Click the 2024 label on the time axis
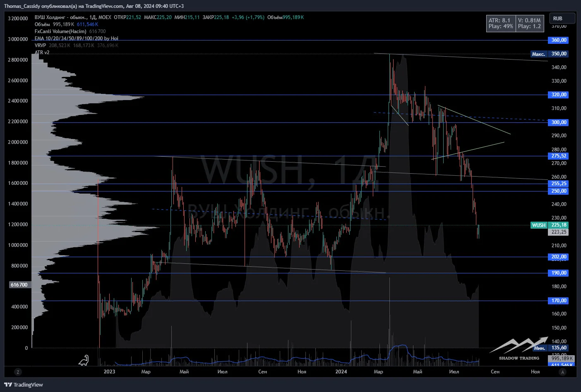This screenshot has width=581, height=392. click(x=341, y=372)
